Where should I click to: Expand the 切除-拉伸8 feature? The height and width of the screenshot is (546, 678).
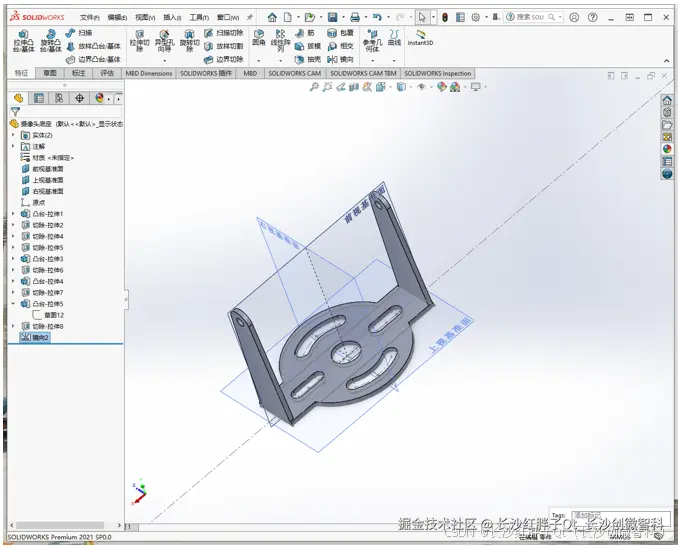[x=13, y=326]
